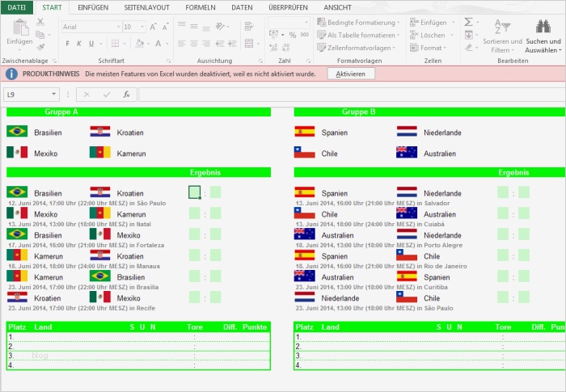Open Zellenformatvorlagen dropdown
The image size is (566, 392).
(x=357, y=48)
